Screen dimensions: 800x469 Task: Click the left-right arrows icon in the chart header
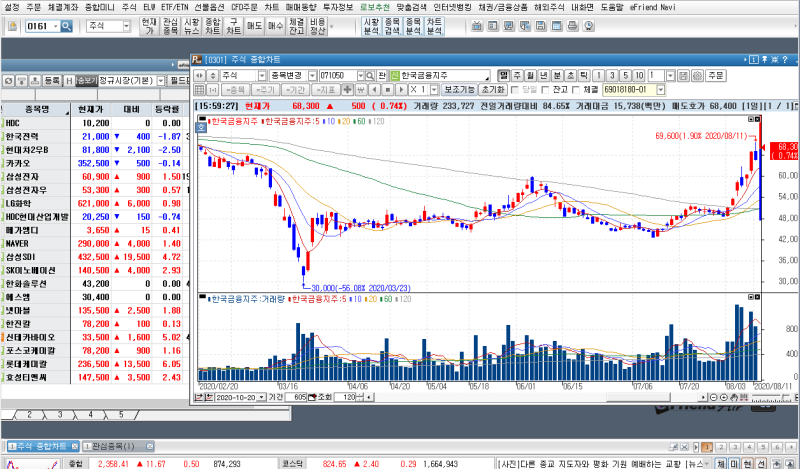200,76
